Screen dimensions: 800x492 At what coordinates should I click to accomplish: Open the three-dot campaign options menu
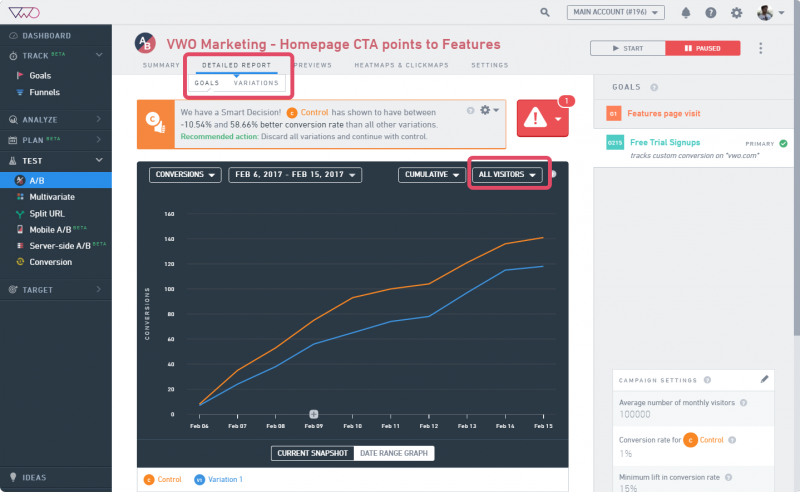click(760, 48)
